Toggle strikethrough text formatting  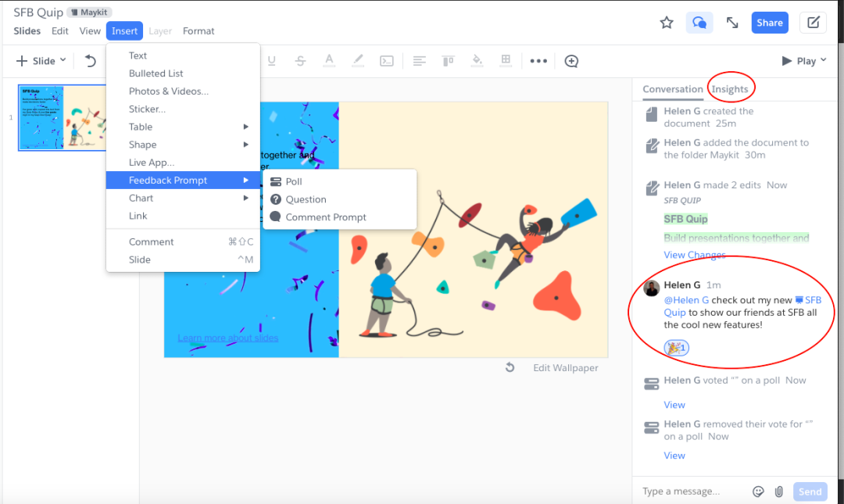(x=300, y=61)
